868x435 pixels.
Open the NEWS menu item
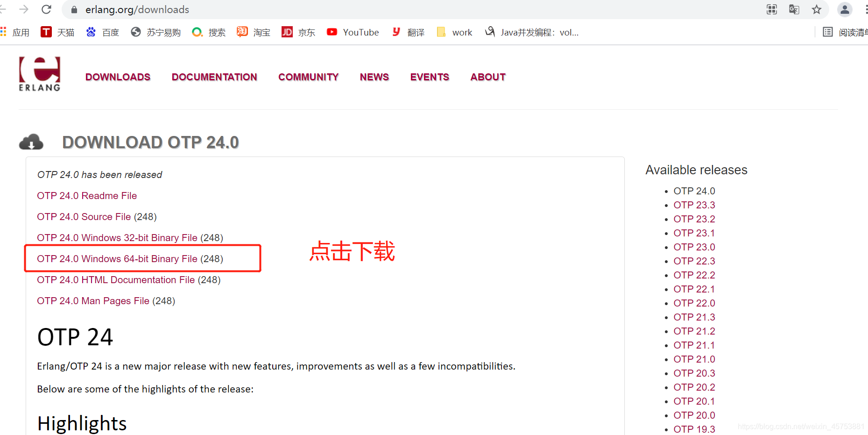tap(374, 77)
